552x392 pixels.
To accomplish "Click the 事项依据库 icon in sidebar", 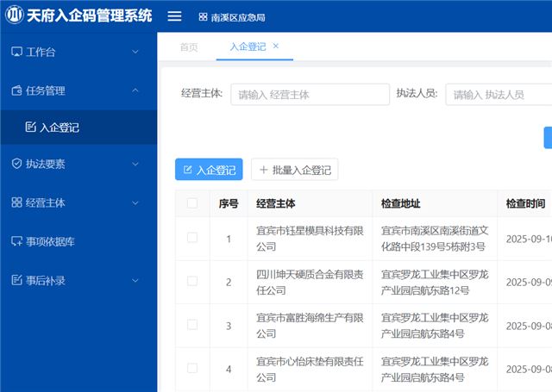I will point(16,242).
